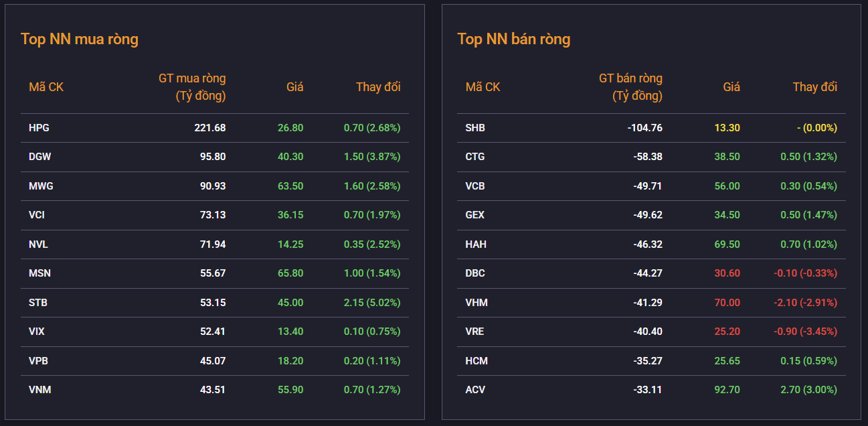Viewport: 868px width, 426px height.
Task: Click the VNM ticker
Action: pyautogui.click(x=39, y=390)
